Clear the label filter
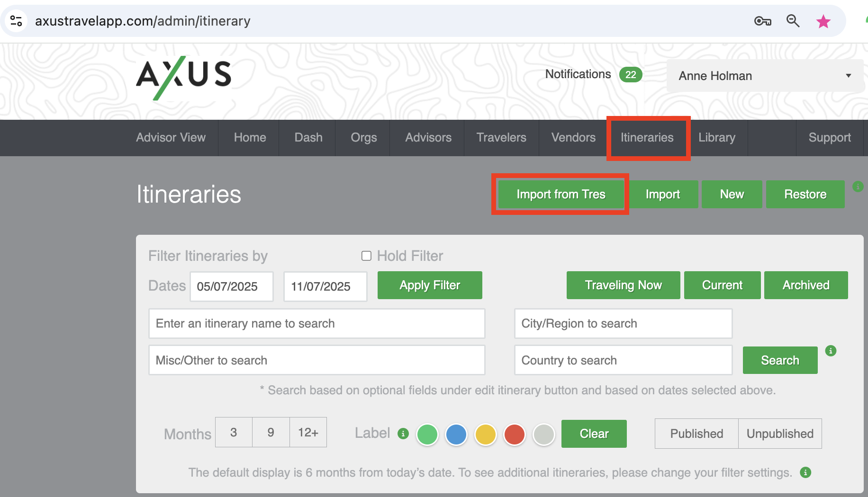Screen dimensions: 868x497 pos(594,434)
